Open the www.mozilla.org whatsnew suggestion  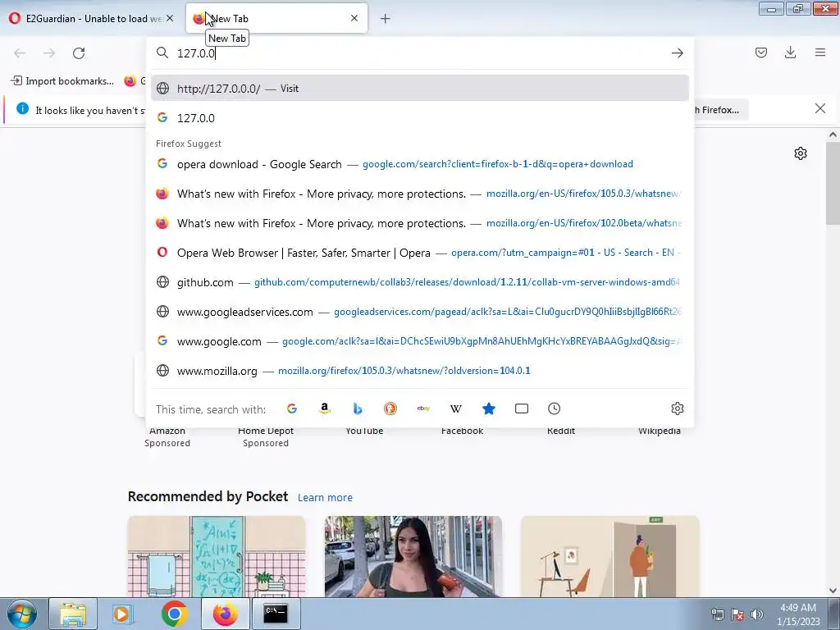[419, 370]
